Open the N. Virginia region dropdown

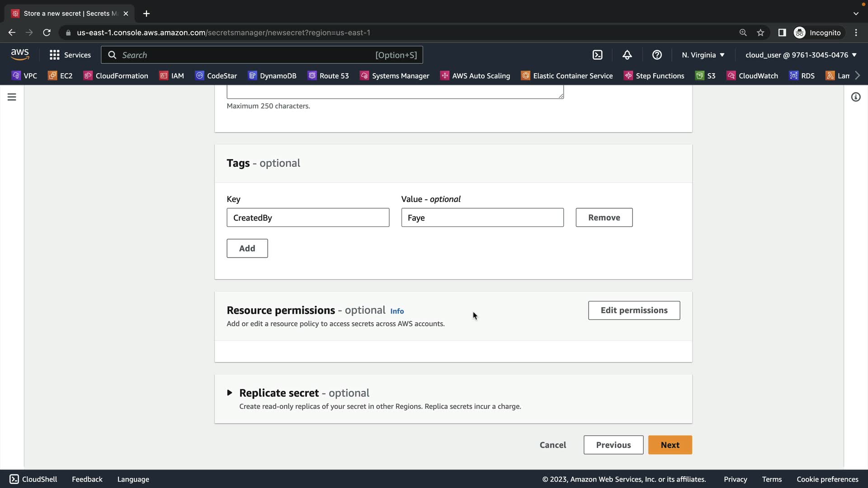(x=703, y=55)
